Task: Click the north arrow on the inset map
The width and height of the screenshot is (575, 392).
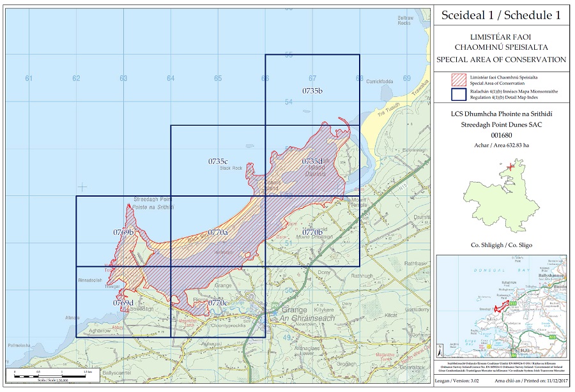Action: [x=440, y=349]
